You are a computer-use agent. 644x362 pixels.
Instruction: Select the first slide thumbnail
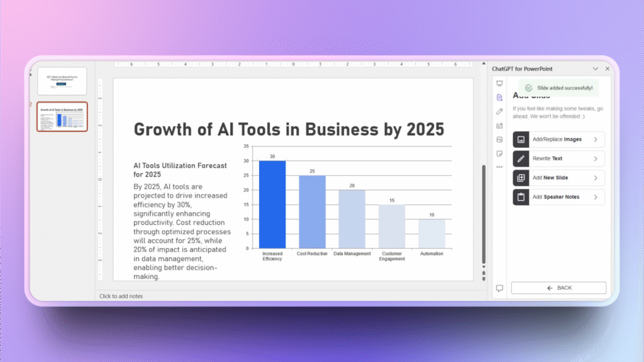tap(62, 80)
